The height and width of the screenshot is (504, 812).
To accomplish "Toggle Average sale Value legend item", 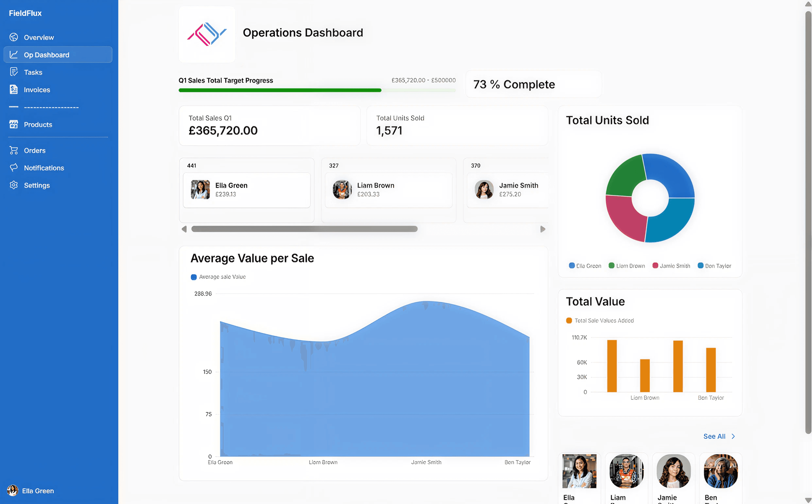I will pos(218,277).
